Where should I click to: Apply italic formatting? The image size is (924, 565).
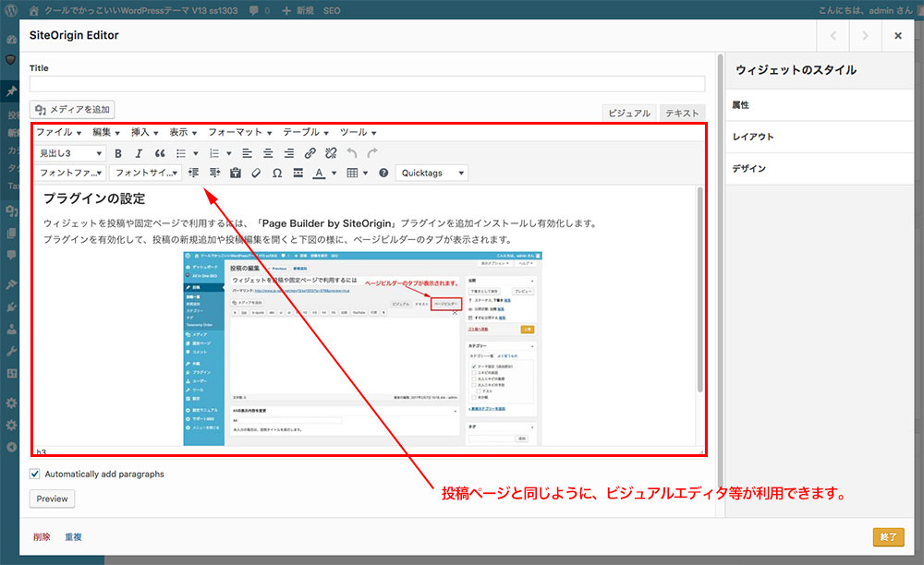click(139, 153)
